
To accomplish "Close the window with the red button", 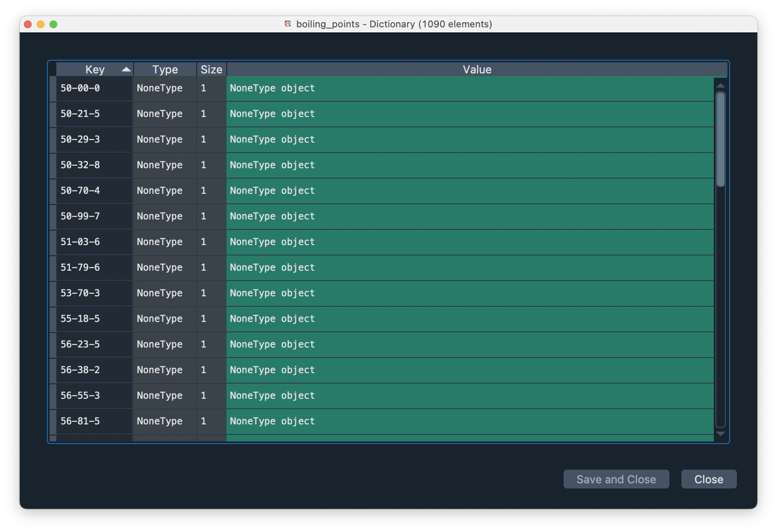I will click(x=28, y=24).
